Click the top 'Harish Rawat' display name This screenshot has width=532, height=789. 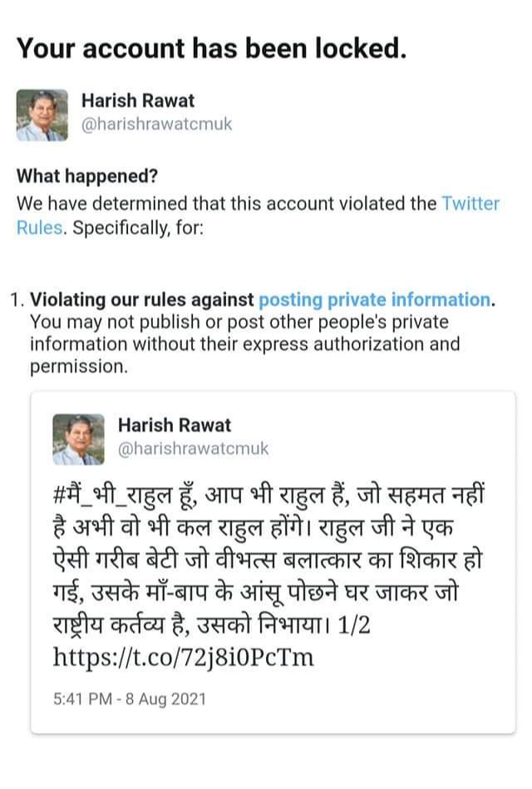138,101
